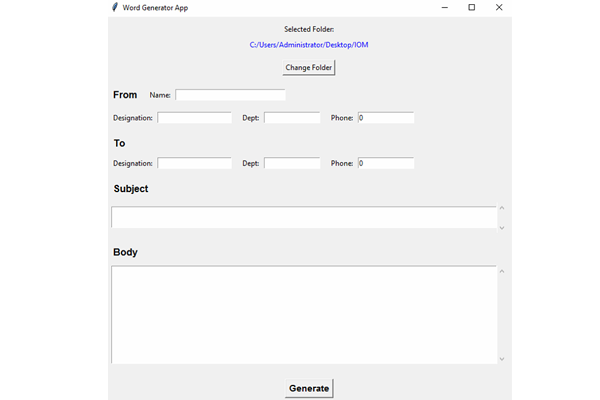
Task: Click inside the Body text area
Action: pos(304,315)
